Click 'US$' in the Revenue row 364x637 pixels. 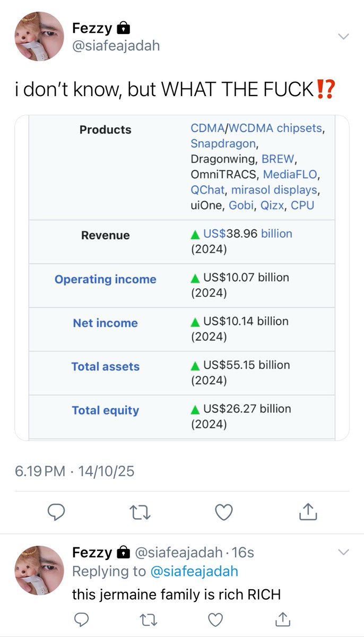(x=215, y=234)
